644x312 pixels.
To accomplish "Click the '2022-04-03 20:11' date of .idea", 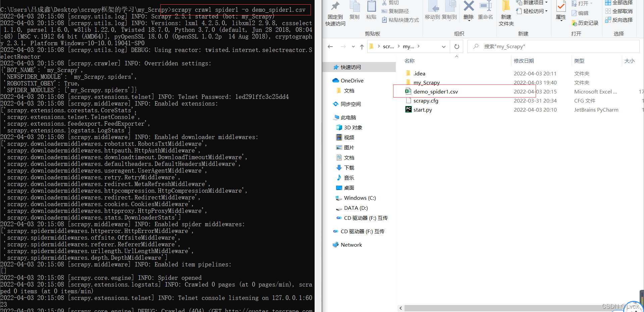I will point(535,73).
